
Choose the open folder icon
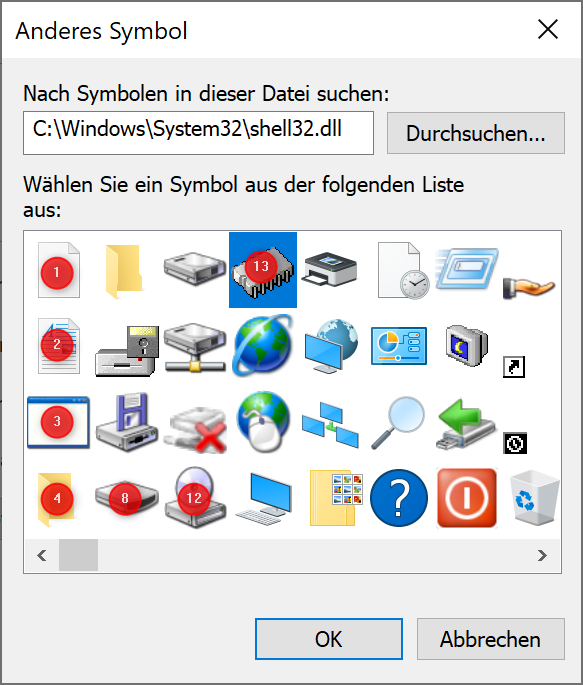pyautogui.click(x=56, y=499)
